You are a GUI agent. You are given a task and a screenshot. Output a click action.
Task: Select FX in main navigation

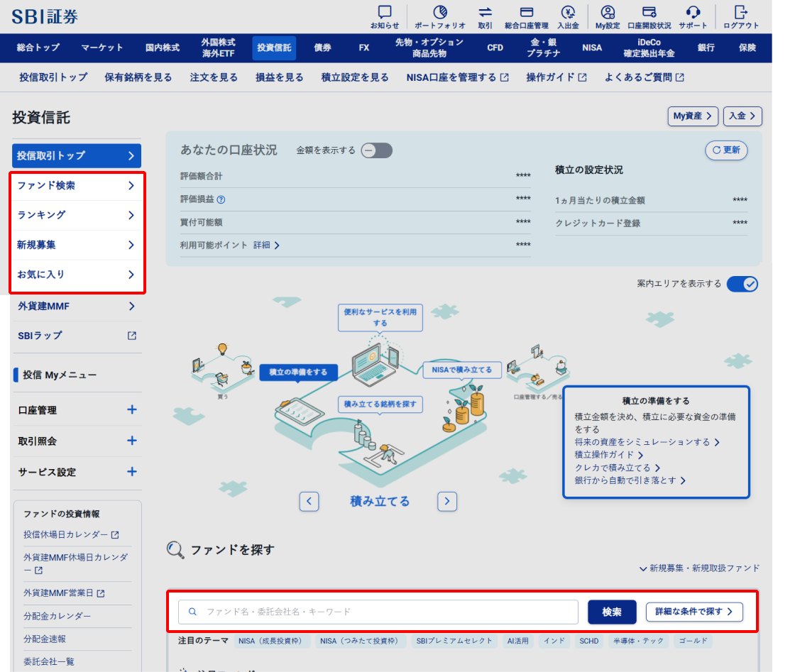tap(364, 48)
